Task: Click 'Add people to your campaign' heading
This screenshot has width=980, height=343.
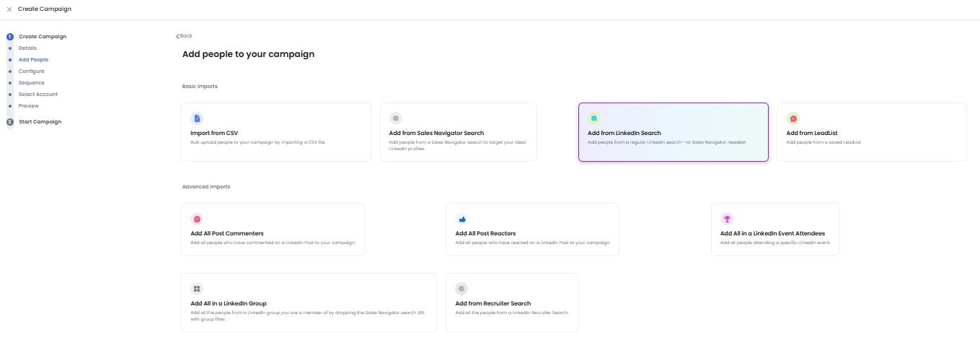Action: [x=248, y=54]
